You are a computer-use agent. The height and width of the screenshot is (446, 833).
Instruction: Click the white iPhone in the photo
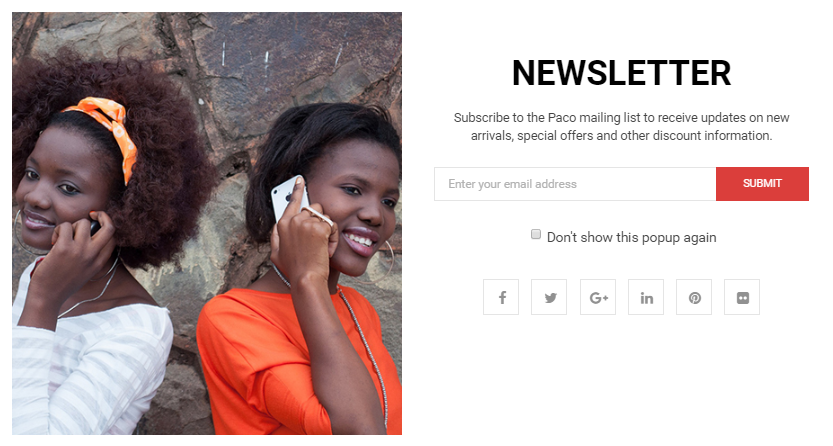[288, 198]
